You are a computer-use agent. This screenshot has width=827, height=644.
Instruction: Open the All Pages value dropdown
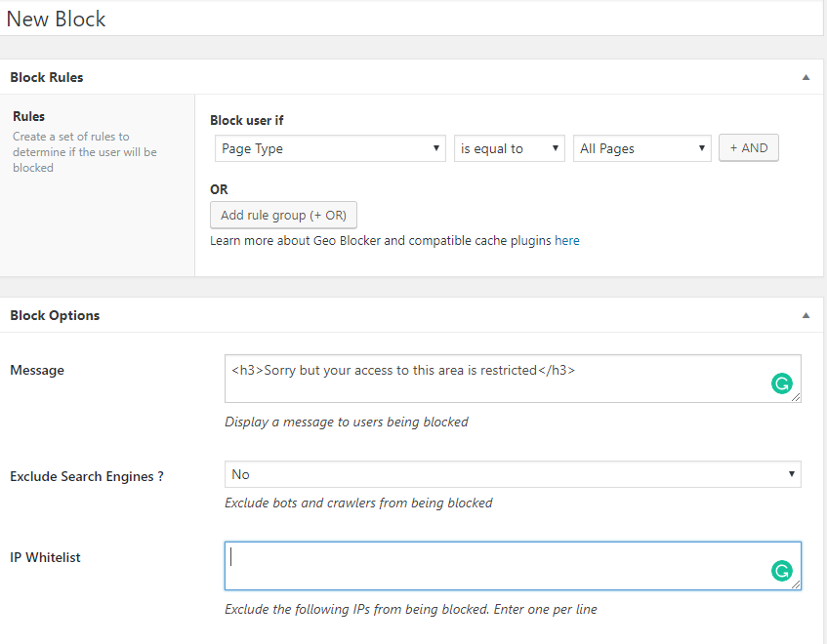pyautogui.click(x=641, y=148)
